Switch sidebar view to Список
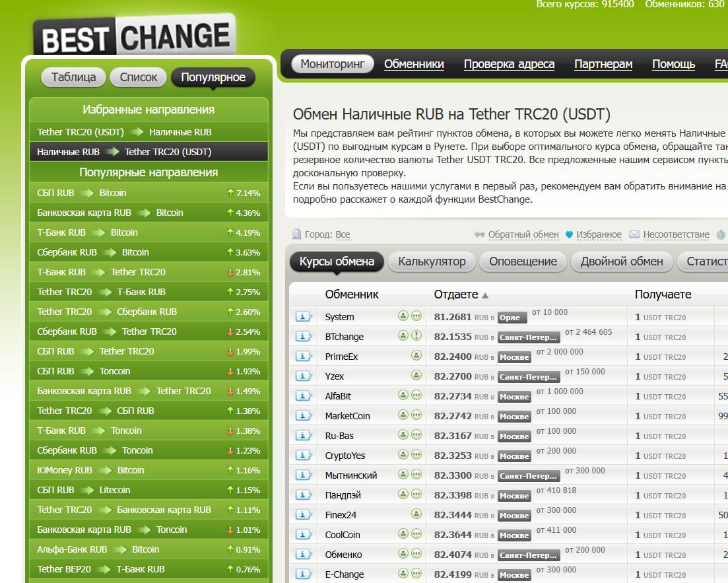728x583 pixels. tap(139, 77)
